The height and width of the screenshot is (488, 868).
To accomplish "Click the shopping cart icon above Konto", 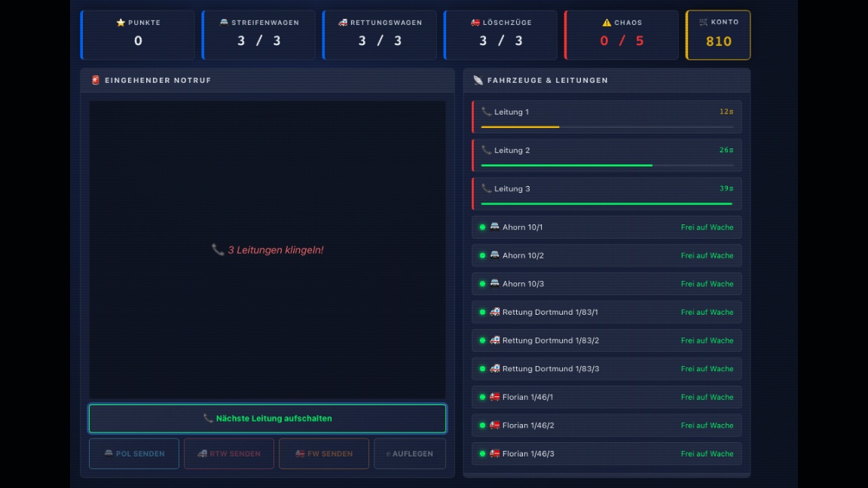I will coord(703,22).
